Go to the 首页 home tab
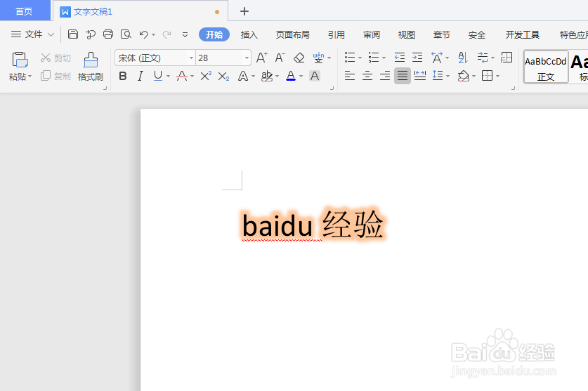Viewport: 588px width, 391px height. click(25, 11)
